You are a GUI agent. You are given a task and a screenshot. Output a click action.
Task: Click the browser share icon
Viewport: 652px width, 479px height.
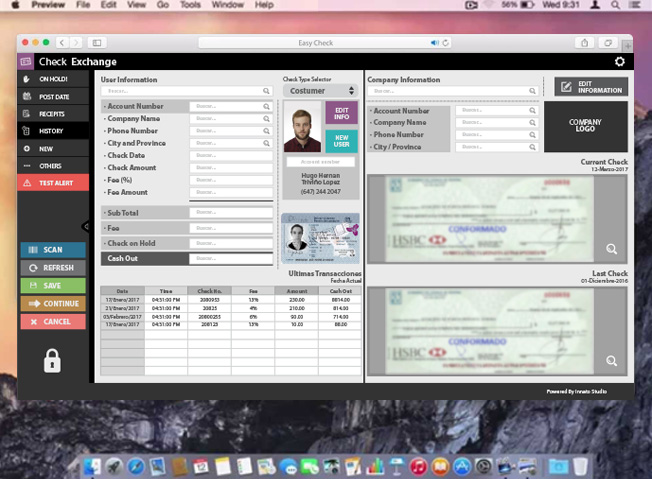tap(583, 43)
